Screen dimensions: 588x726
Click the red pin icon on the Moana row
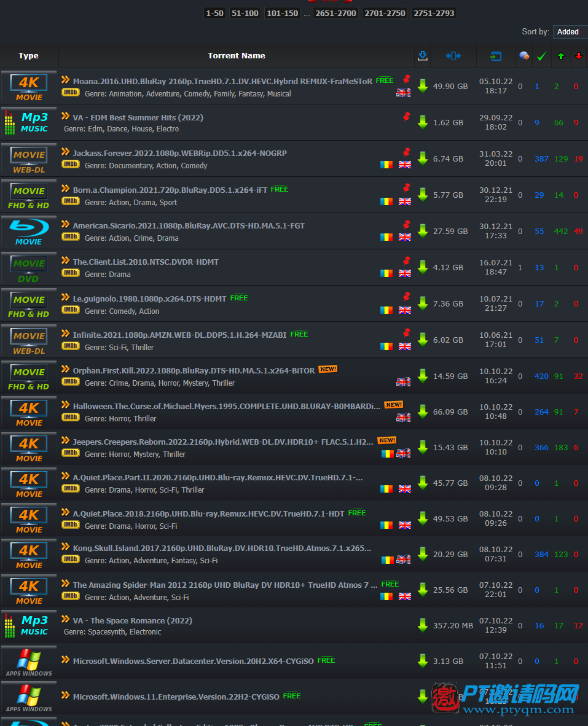[x=406, y=79]
